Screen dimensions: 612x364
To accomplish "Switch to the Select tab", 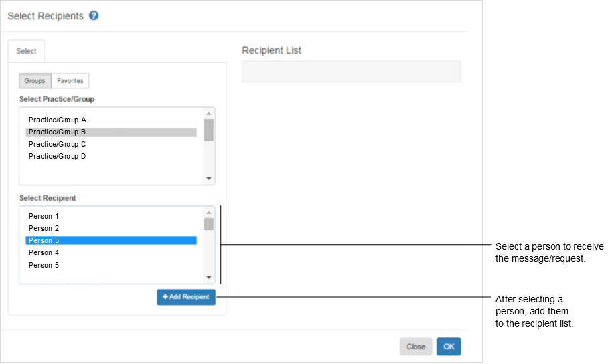I will coord(26,51).
